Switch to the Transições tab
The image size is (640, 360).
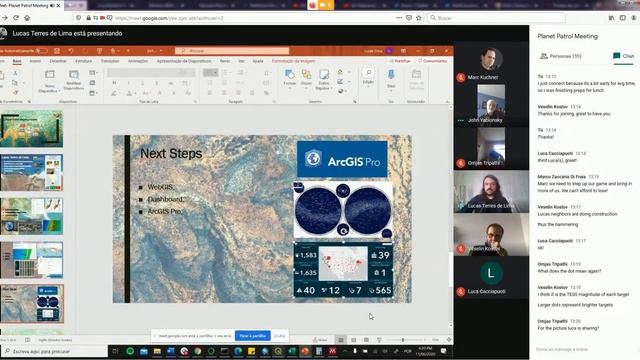click(x=110, y=61)
